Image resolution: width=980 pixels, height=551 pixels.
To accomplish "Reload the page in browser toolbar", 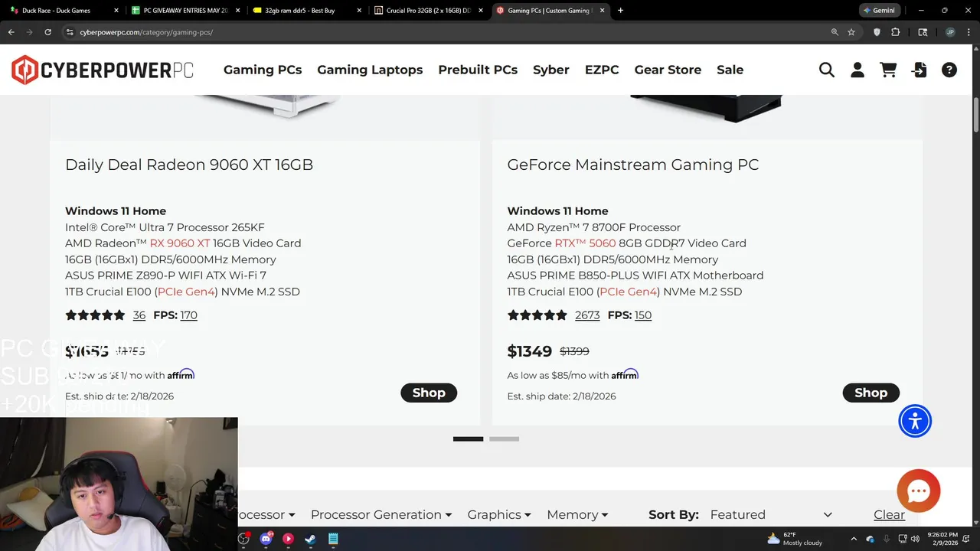I will (x=47, y=32).
